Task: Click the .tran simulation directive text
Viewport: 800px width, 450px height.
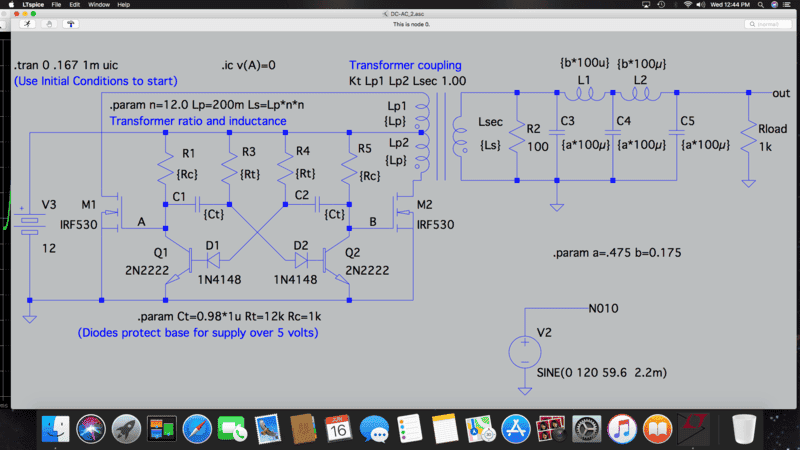Action: point(65,64)
